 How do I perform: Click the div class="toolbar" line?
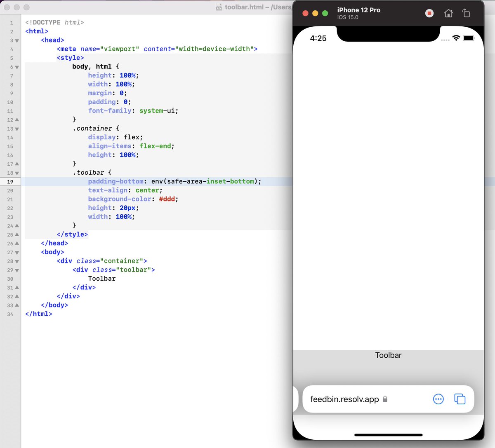point(114,270)
